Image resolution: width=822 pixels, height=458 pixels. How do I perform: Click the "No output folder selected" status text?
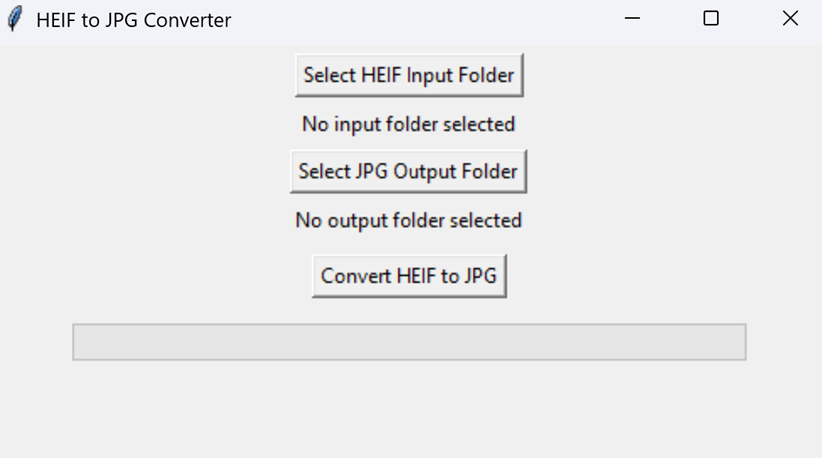(x=408, y=220)
